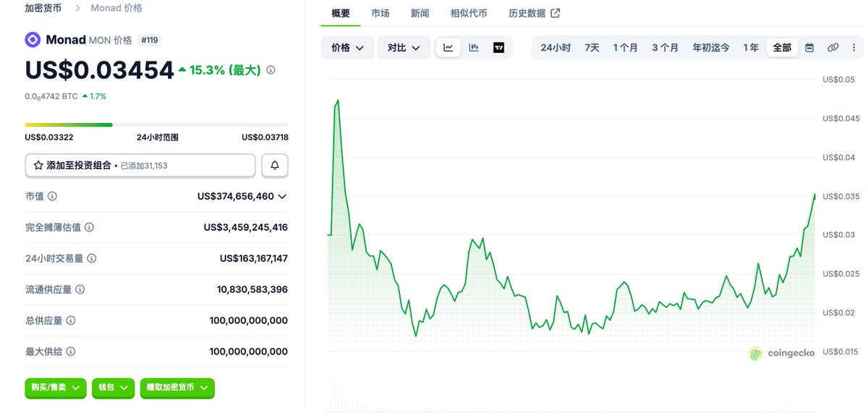This screenshot has width=868, height=413.
Task: Click info icon beside 完全摊薄估值
Action: pyautogui.click(x=89, y=227)
